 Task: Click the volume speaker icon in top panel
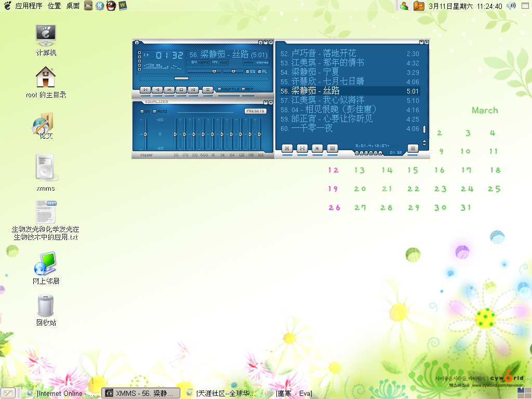click(511, 6)
